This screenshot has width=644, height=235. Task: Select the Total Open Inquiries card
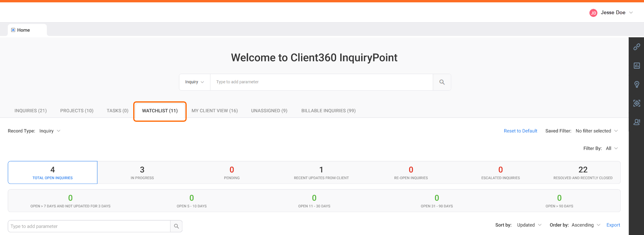[x=53, y=172]
